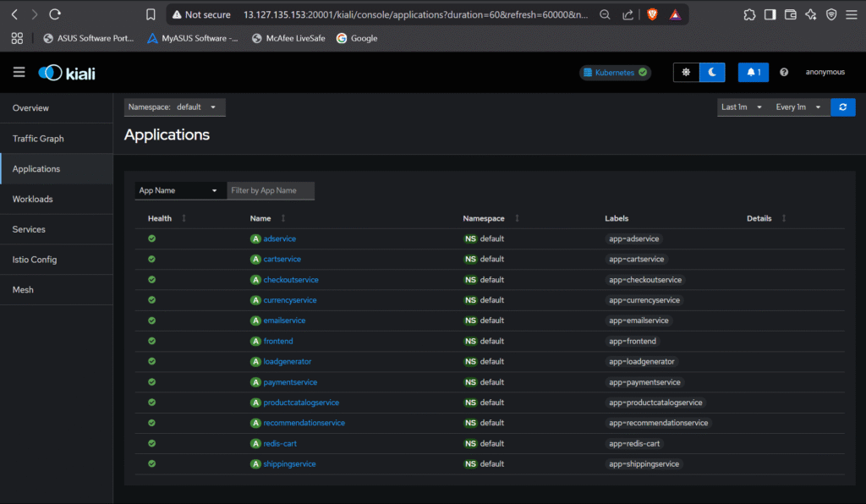The height and width of the screenshot is (504, 866).
Task: Click the Kubernetes cluster status badge
Action: (616, 73)
